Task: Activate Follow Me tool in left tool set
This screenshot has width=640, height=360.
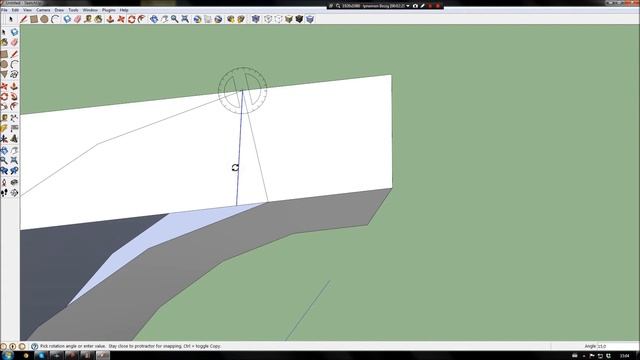Action: pos(14,97)
